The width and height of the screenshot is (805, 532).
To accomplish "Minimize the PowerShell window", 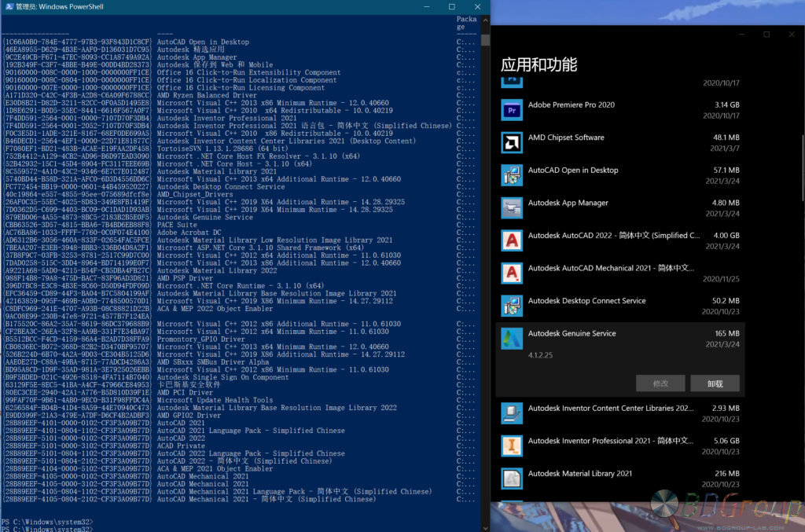I will pos(427,6).
